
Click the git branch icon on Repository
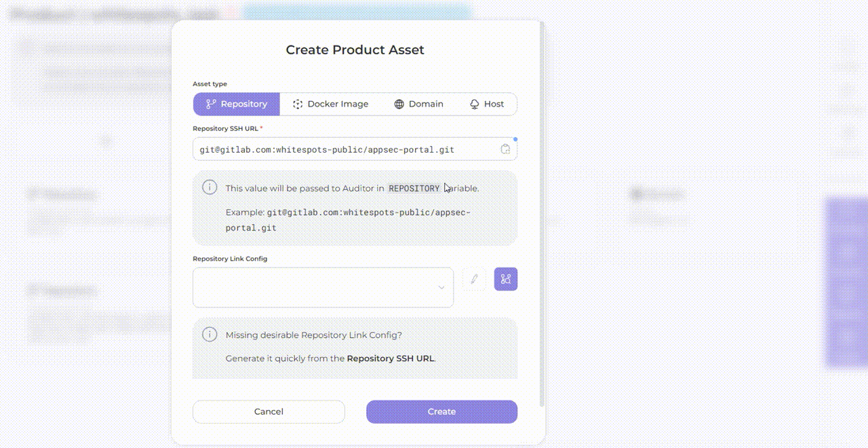point(211,104)
